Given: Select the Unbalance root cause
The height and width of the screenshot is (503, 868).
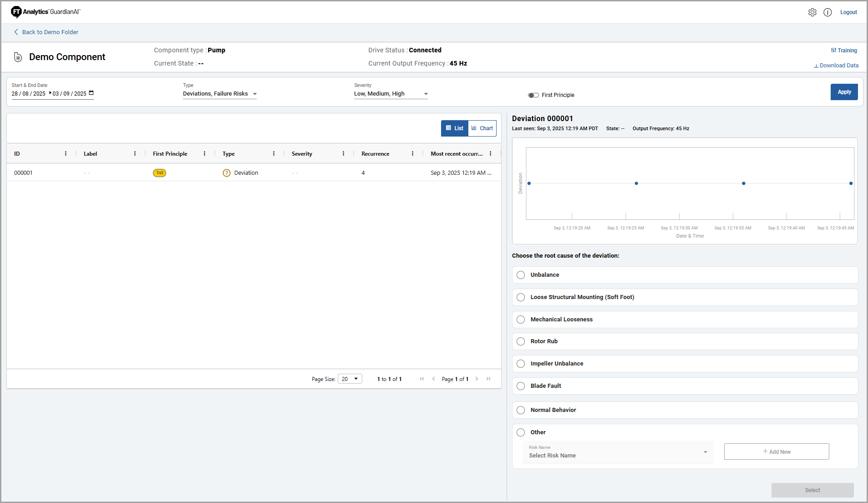Looking at the screenshot, I should [x=521, y=275].
